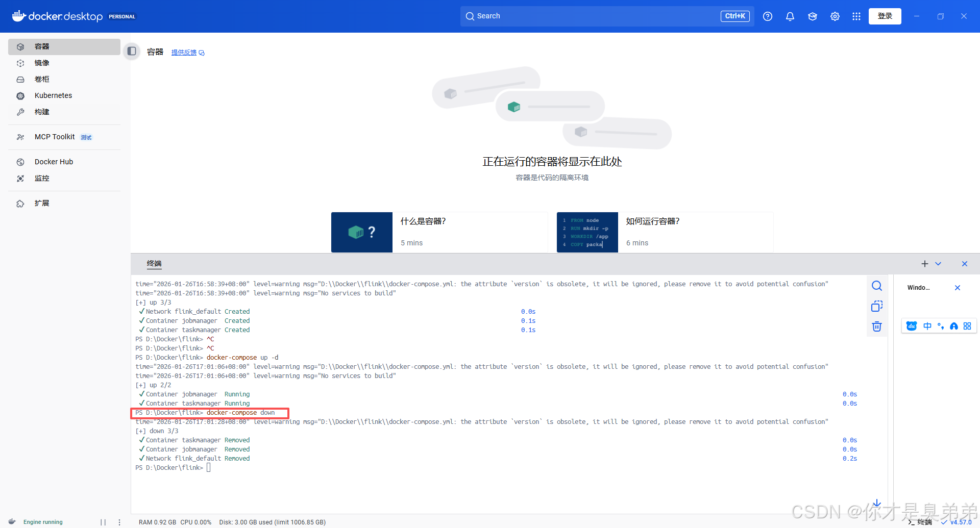Click the PERSONAL plan badge
This screenshot has width=980, height=528.
[122, 16]
